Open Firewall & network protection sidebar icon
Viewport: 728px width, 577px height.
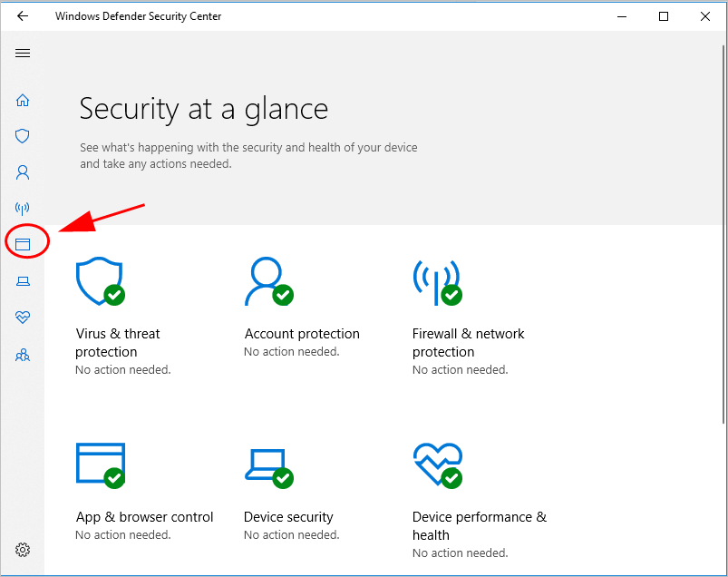[x=23, y=208]
